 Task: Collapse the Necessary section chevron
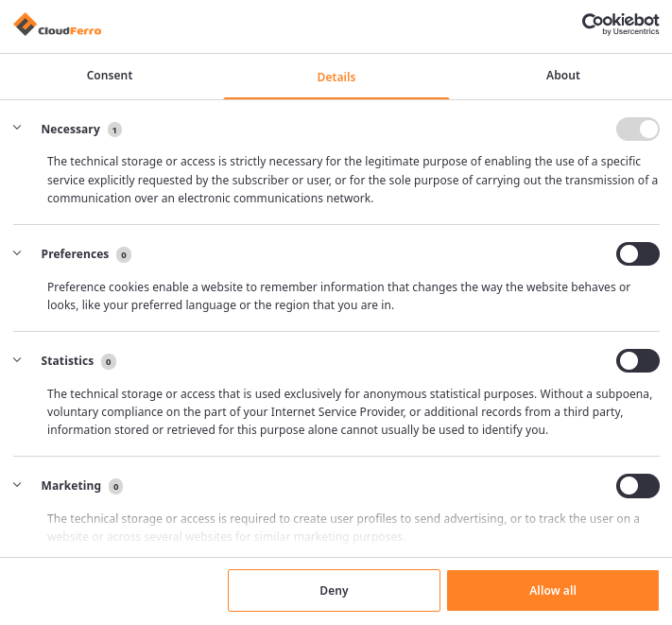[17, 129]
